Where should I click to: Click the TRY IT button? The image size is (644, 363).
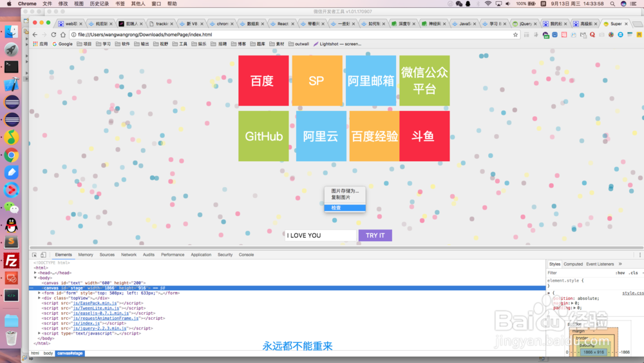pyautogui.click(x=375, y=235)
